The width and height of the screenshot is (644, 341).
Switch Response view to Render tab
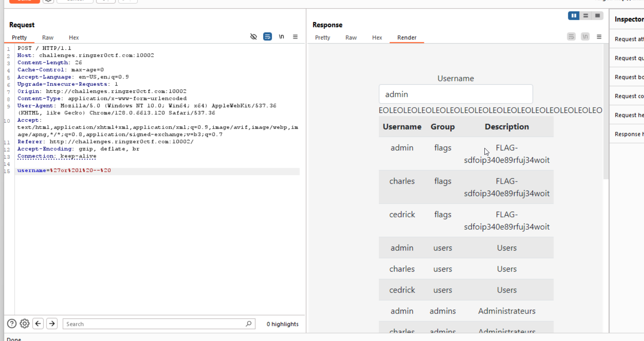click(x=407, y=37)
